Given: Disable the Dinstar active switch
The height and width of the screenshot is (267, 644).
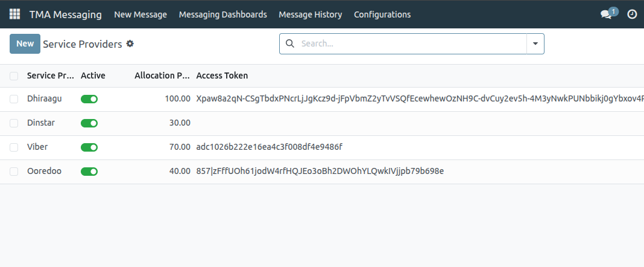Looking at the screenshot, I should tap(89, 123).
